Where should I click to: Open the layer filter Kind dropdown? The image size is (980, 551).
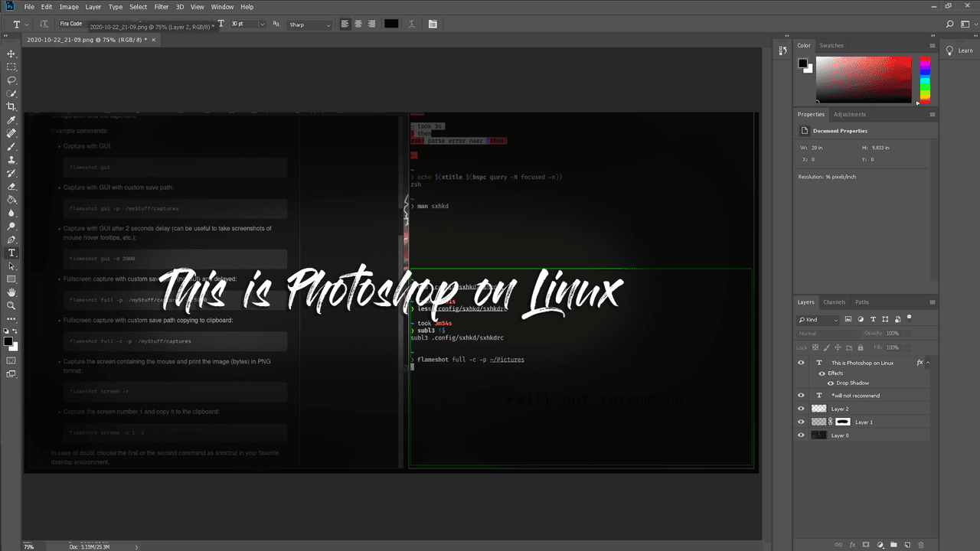[818, 319]
